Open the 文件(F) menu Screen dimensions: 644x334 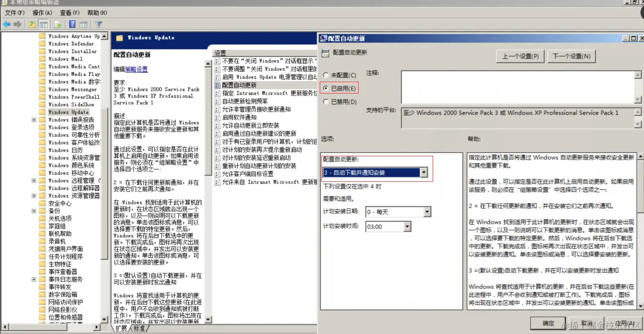point(15,13)
